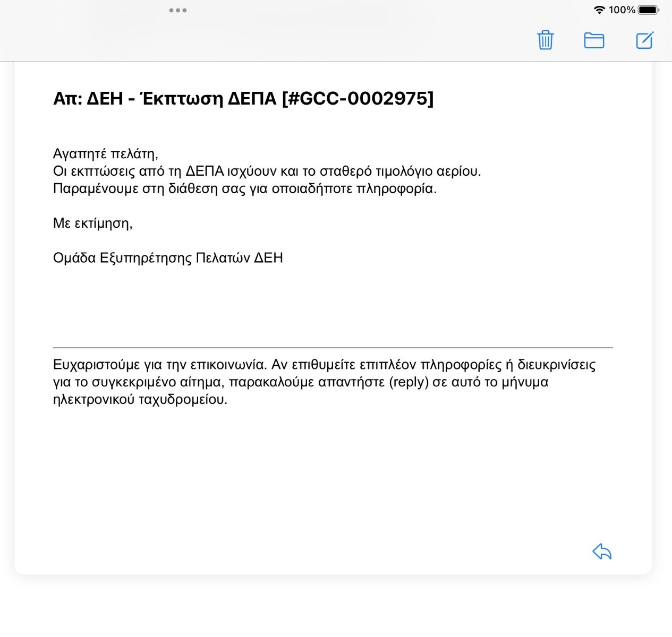
Task: Tap line about 'εκπτώσεις από τη ΔΕΠΑ'
Action: tap(267, 171)
